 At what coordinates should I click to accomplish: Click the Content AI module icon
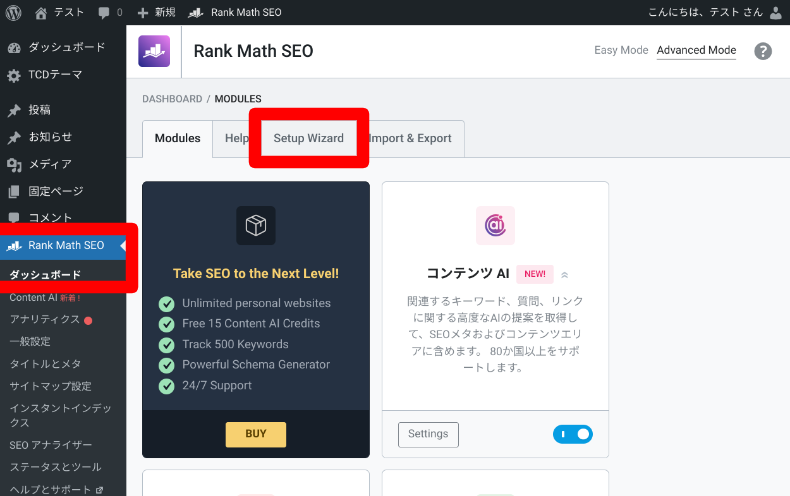(495, 226)
